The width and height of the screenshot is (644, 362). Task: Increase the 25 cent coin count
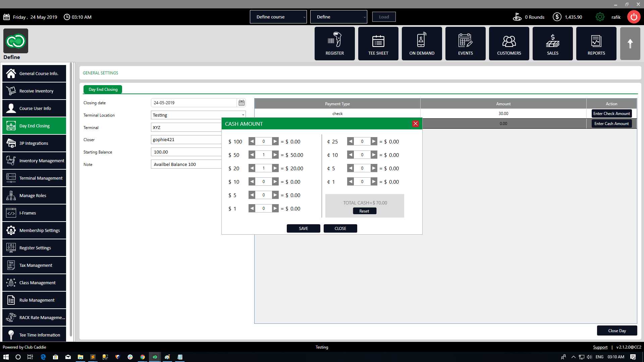click(374, 141)
